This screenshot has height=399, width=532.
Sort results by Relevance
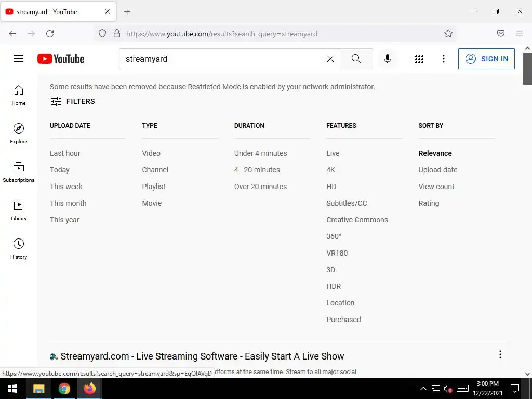(435, 153)
